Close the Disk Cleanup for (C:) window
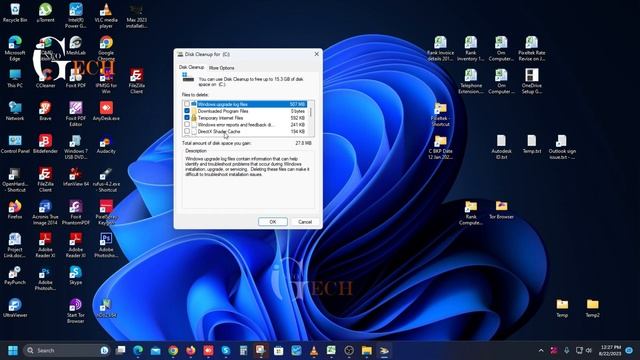The image size is (640, 360). pos(316,54)
